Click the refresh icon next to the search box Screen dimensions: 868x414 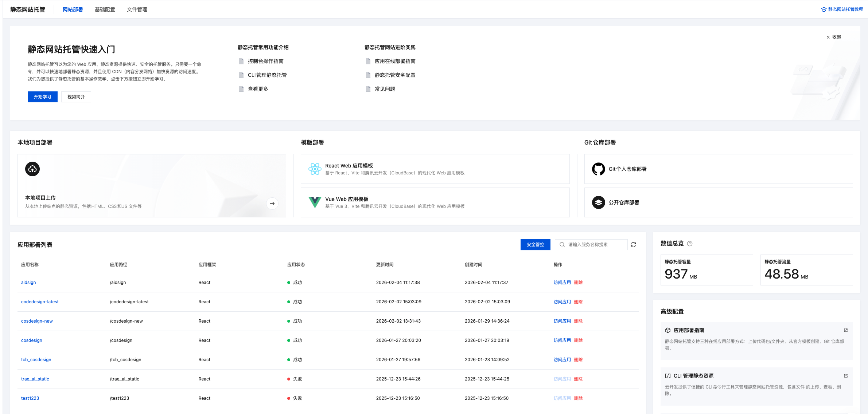click(x=633, y=245)
